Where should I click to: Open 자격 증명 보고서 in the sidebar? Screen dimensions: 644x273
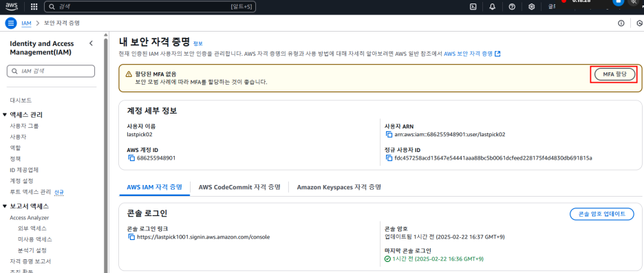[30, 261]
